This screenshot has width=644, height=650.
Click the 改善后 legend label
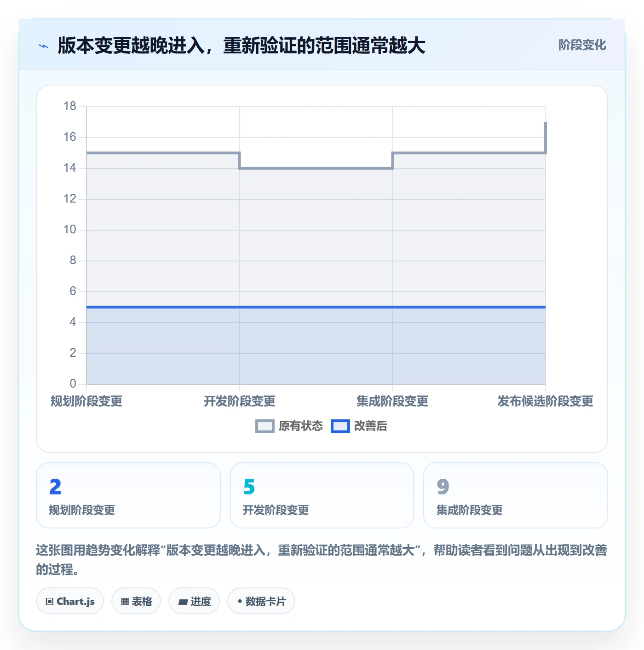[370, 426]
